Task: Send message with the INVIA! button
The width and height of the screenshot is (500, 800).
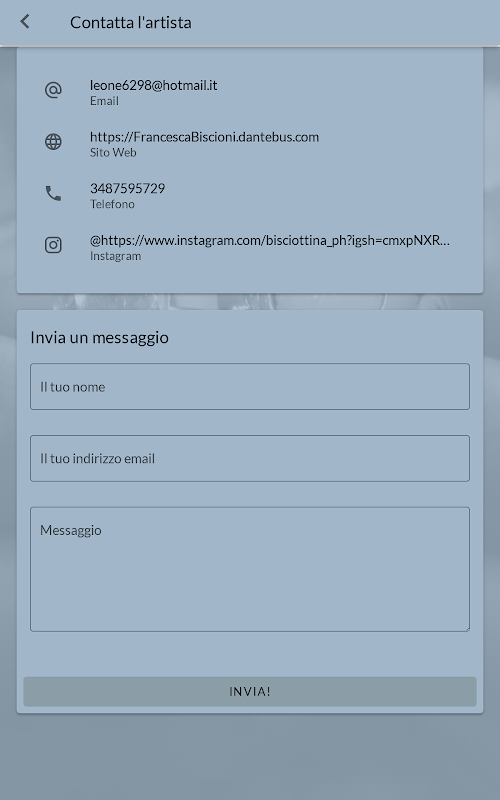Action: coord(250,692)
